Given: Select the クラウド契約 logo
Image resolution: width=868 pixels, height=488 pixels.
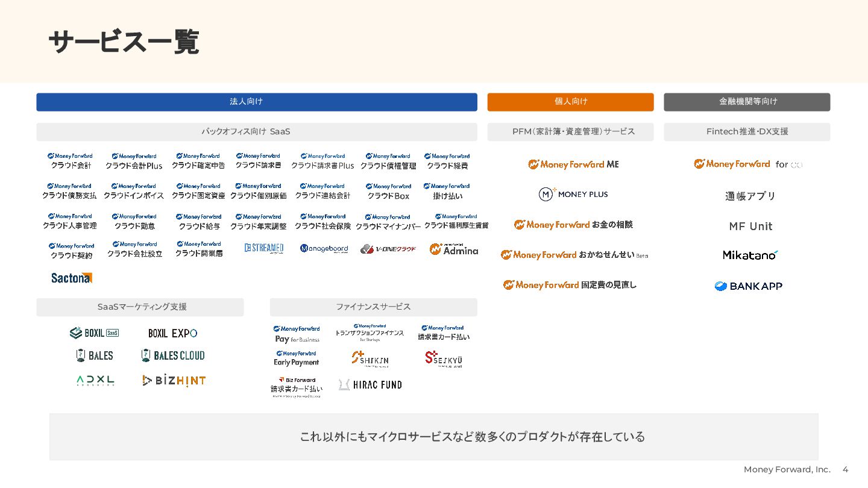Looking at the screenshot, I should [72, 251].
